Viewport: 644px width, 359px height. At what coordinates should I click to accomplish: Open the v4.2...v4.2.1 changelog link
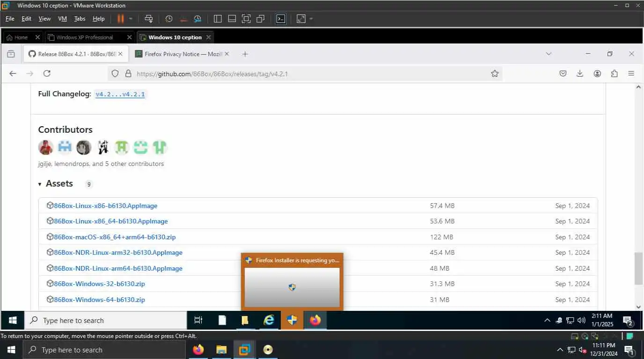point(120,94)
